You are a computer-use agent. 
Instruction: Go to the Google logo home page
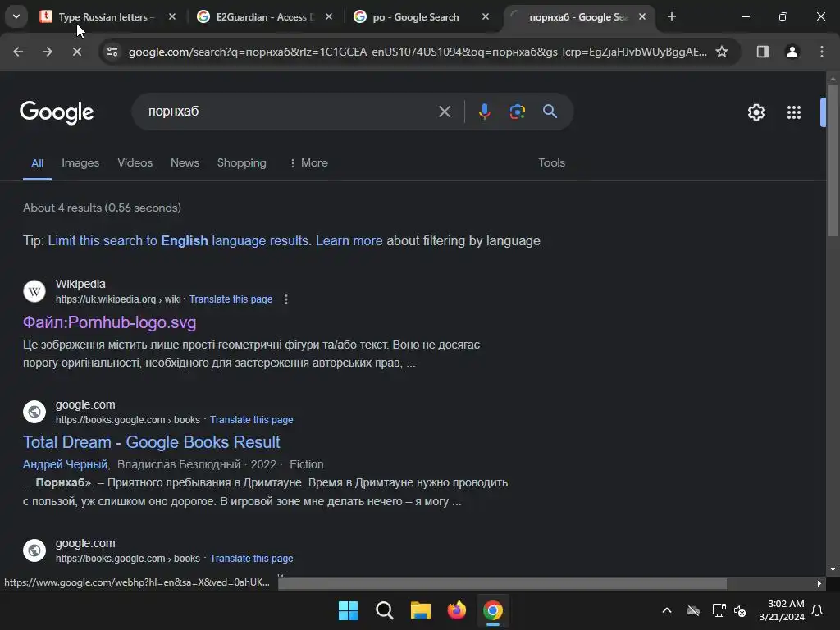[57, 112]
